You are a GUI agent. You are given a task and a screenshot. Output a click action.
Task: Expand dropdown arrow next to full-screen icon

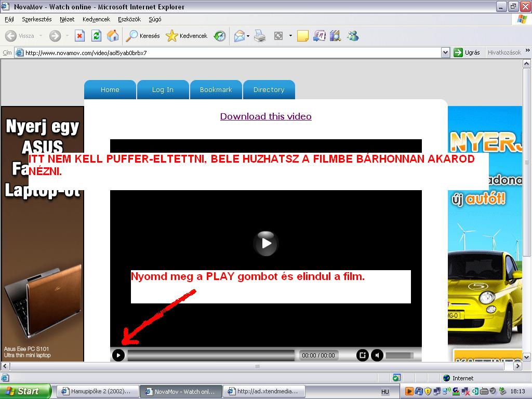click(x=290, y=36)
